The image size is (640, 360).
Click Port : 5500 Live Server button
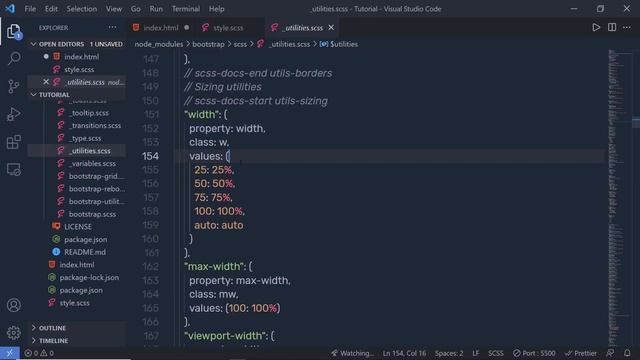[534, 353]
